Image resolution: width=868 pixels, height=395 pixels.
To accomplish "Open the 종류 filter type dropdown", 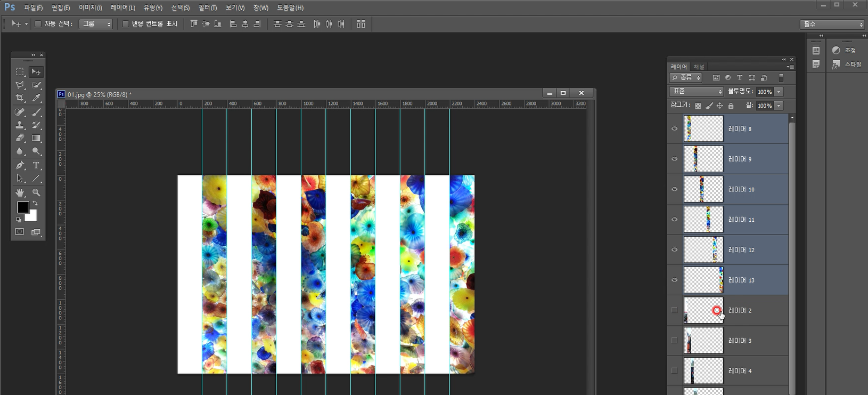I will pyautogui.click(x=686, y=78).
